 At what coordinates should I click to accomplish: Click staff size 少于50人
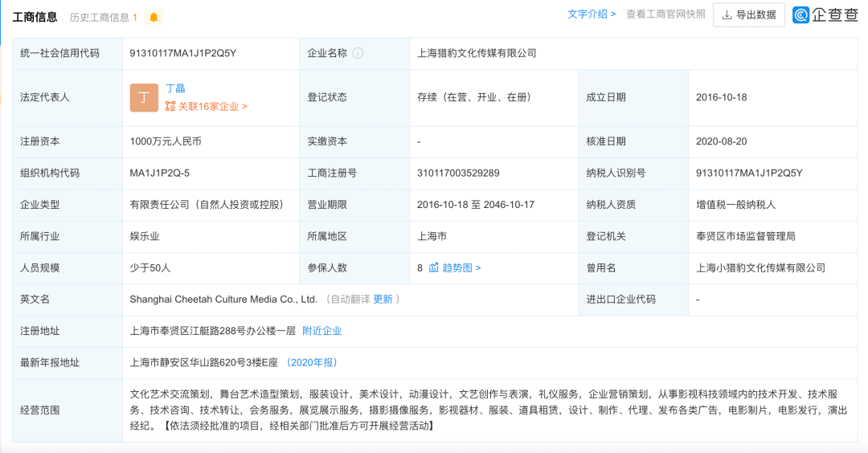coord(150,267)
